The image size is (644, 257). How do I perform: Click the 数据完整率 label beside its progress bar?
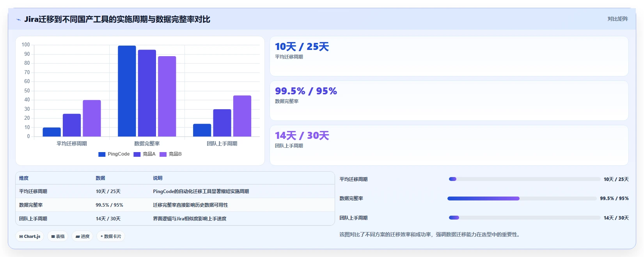[351, 199]
